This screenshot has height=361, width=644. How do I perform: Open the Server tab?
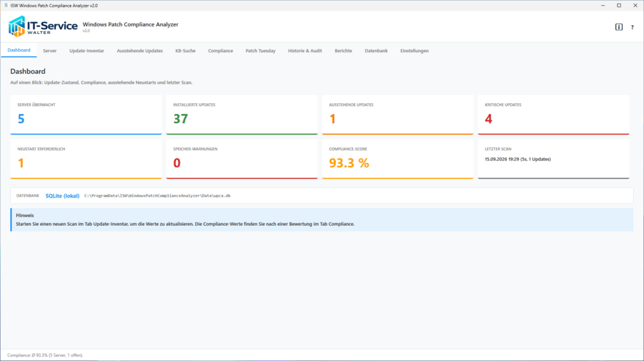[50, 51]
